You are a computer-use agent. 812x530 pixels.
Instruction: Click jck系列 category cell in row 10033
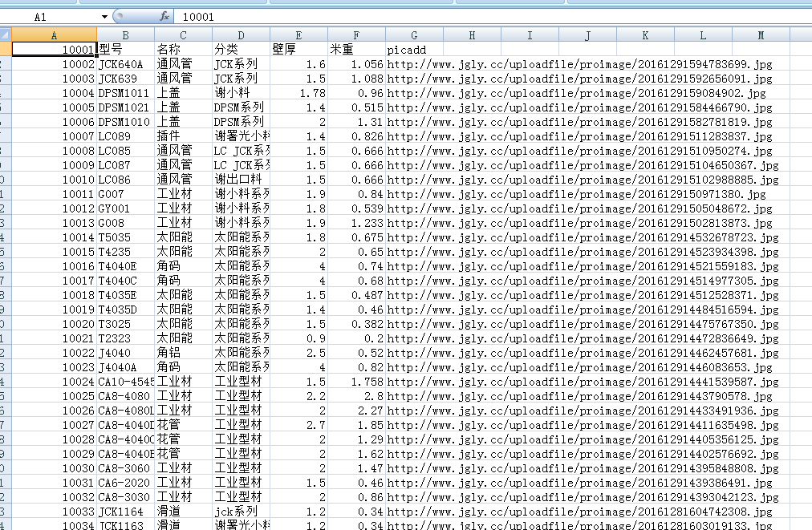pos(241,512)
